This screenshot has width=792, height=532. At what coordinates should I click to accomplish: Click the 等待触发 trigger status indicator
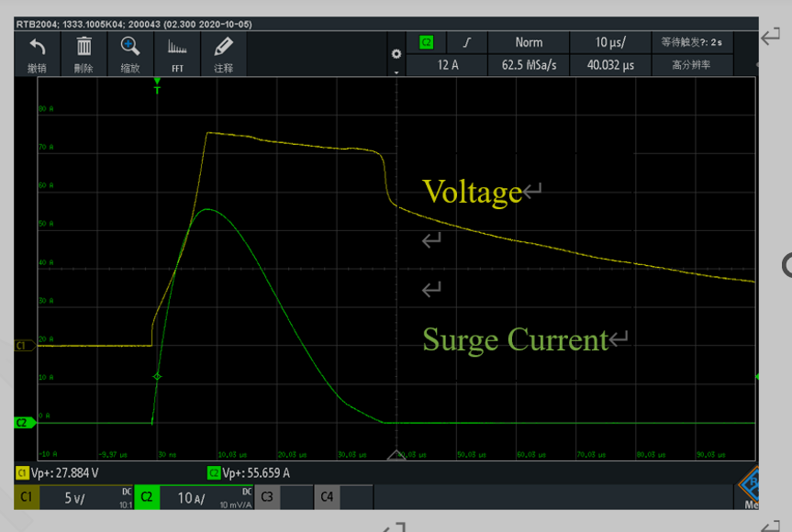click(x=692, y=42)
